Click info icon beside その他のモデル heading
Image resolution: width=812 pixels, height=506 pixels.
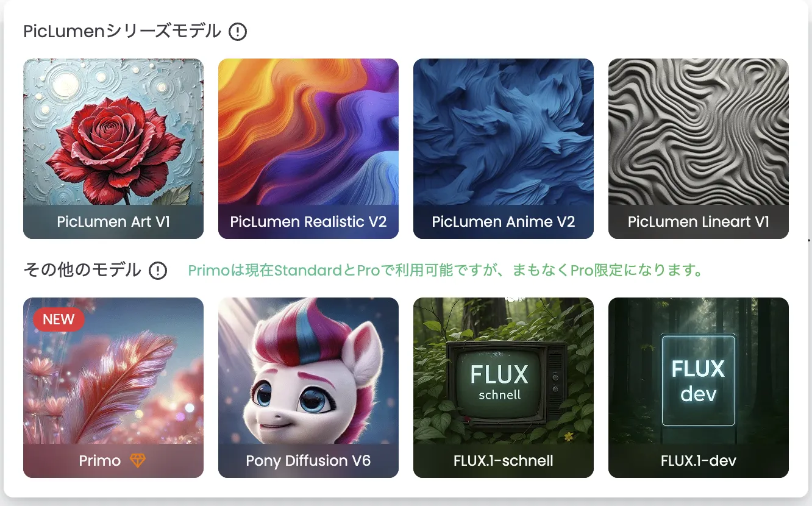[158, 270]
